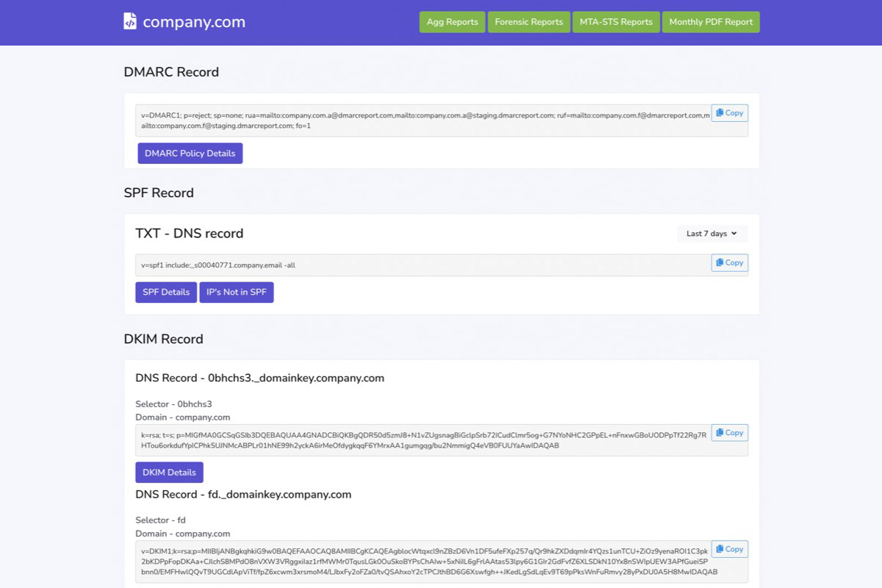Click the copy icon beside the SPF record
Image resolution: width=882 pixels, height=588 pixels.
tap(719, 262)
